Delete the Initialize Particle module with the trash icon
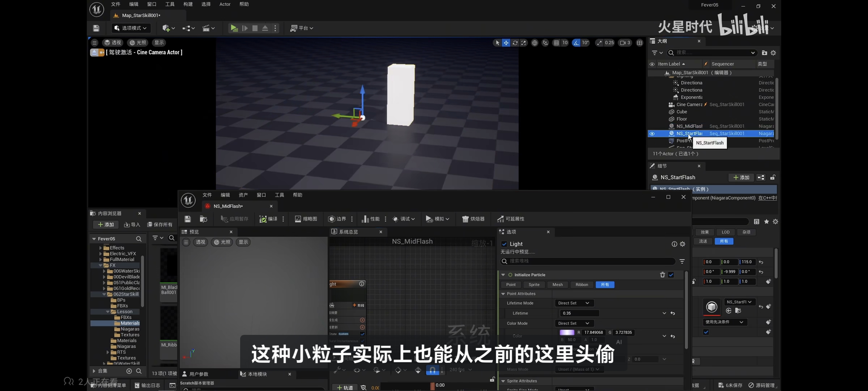 (662, 275)
